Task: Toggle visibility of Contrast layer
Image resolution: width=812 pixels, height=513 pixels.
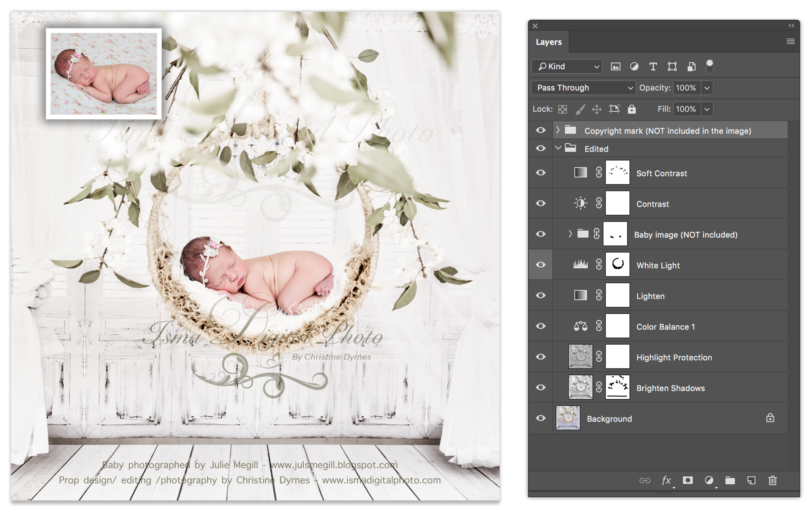Action: (x=541, y=203)
